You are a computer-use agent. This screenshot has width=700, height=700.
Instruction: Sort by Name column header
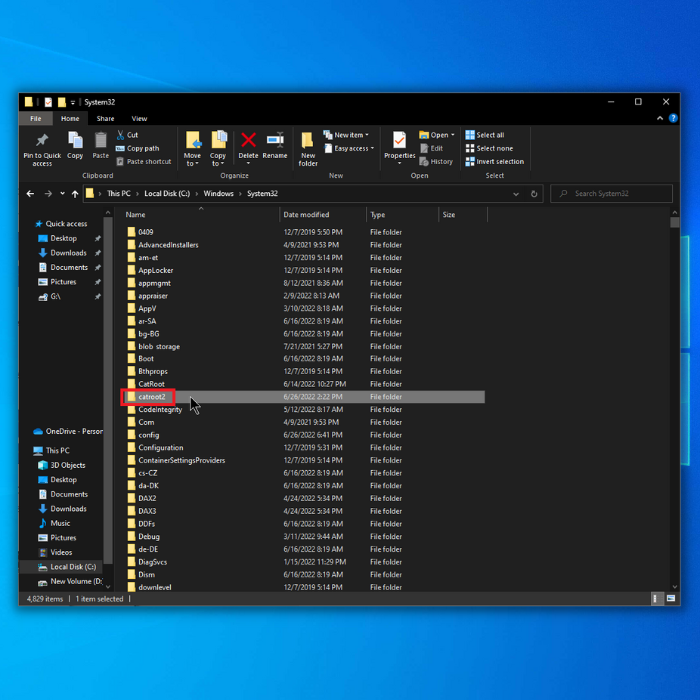click(x=201, y=215)
